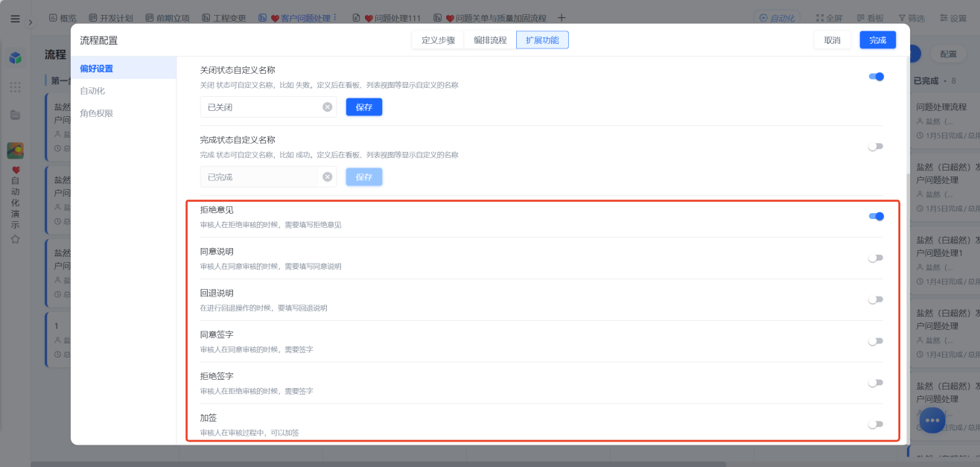
Task: Click 全屏 fullscreen in top bar
Action: 830,18
